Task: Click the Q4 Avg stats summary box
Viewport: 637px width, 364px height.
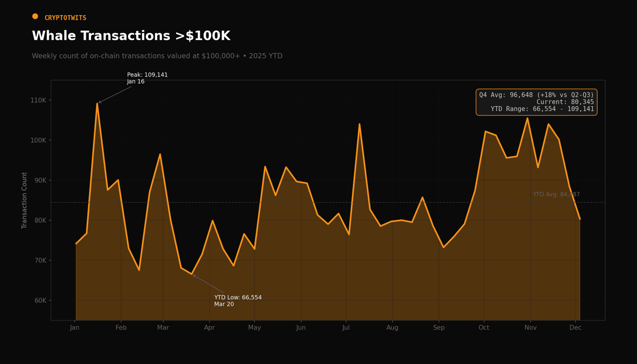Action: (x=536, y=102)
